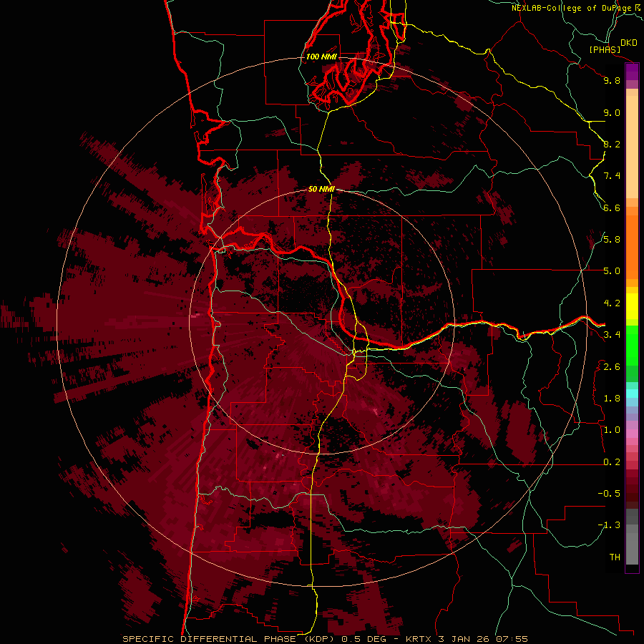Click the 9.0 scale value
The image size is (644, 644).
tap(612, 112)
